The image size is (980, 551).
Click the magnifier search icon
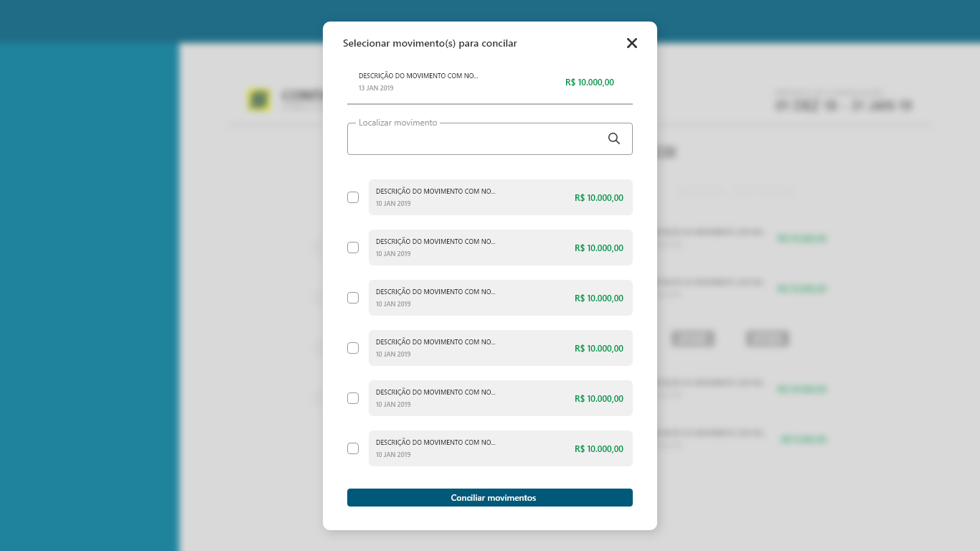[x=614, y=138]
